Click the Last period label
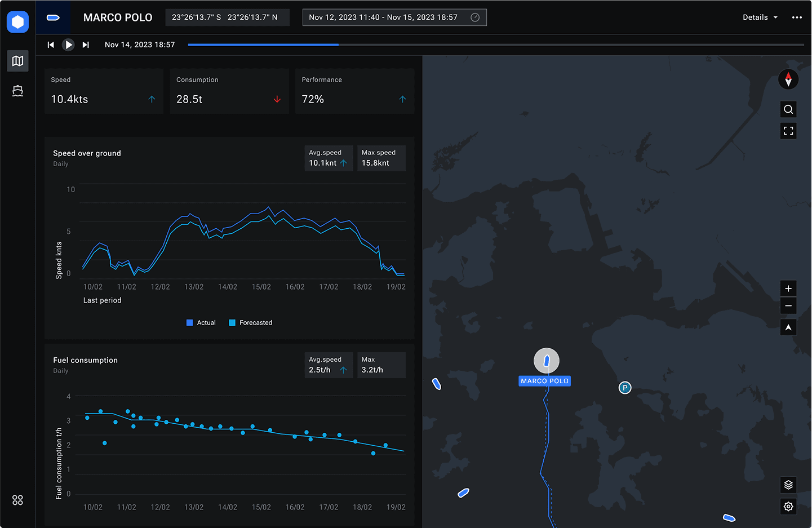 (x=103, y=300)
